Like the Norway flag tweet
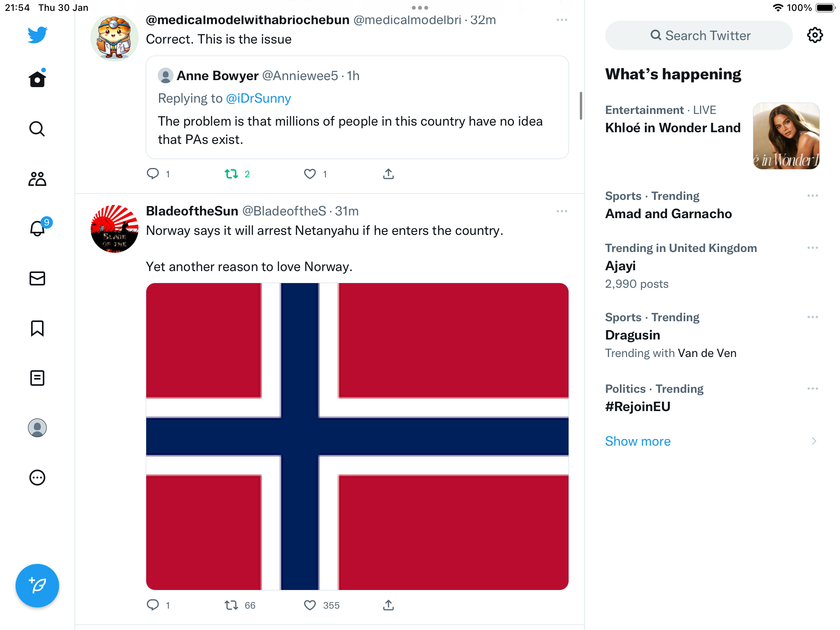Image resolution: width=840 pixels, height=630 pixels. (x=310, y=605)
